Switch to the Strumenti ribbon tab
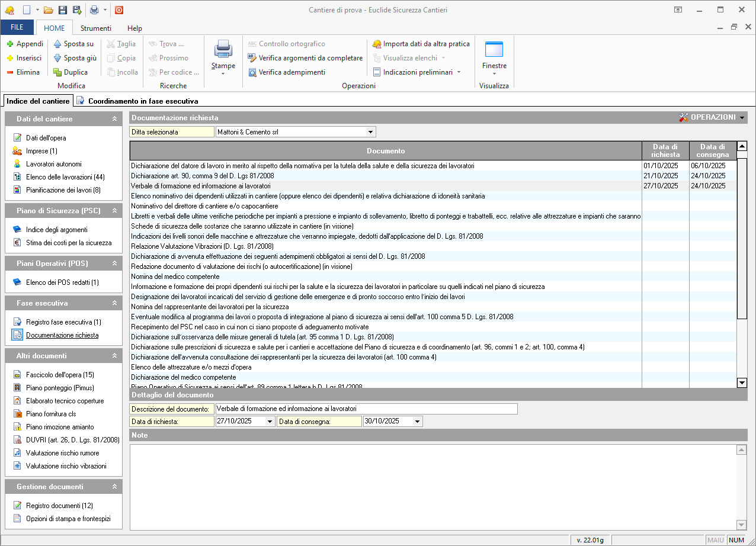 pyautogui.click(x=96, y=28)
